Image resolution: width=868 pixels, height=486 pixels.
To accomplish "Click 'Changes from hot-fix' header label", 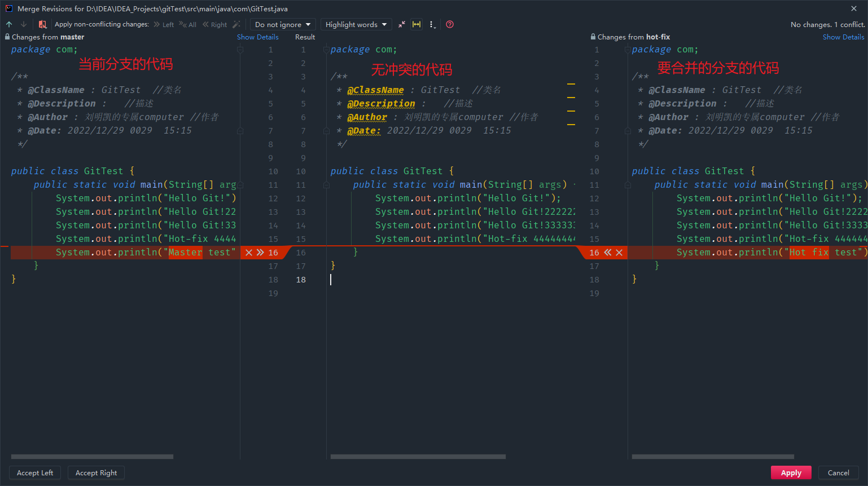I will click(x=634, y=37).
